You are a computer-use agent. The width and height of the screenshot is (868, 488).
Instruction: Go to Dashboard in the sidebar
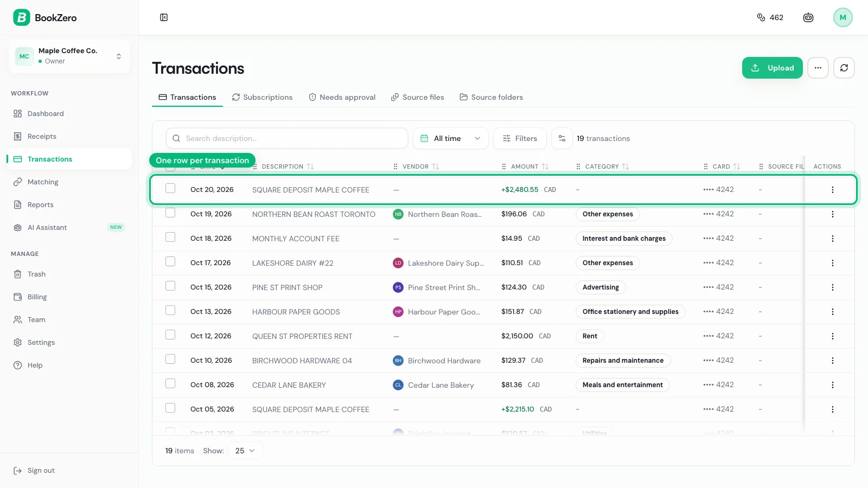69,113
